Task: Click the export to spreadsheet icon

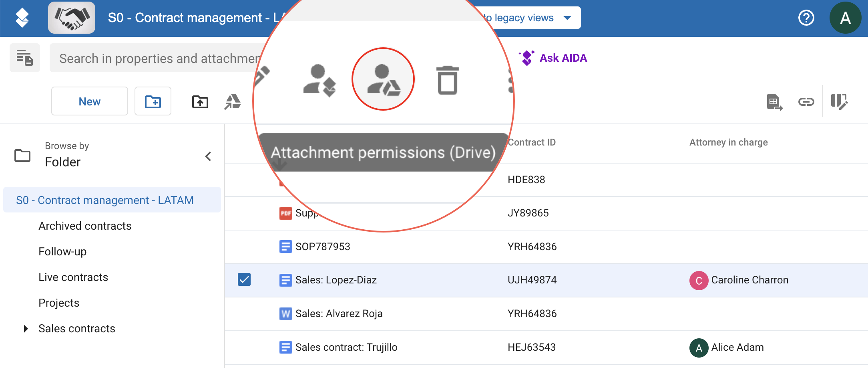Action: pos(774,102)
